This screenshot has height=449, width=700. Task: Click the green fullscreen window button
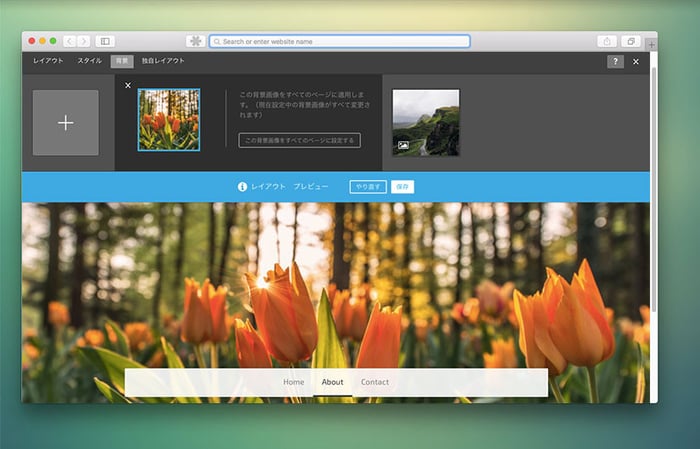tap(53, 41)
